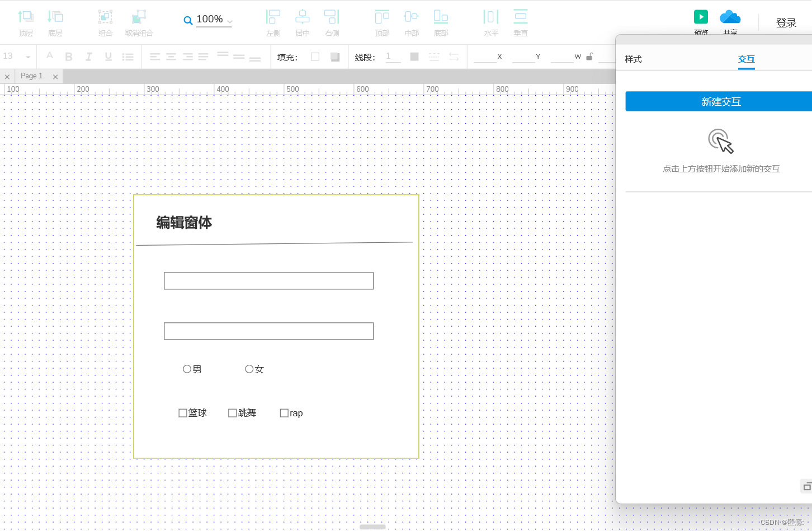
Task: Click the W width input field
Action: click(x=563, y=57)
